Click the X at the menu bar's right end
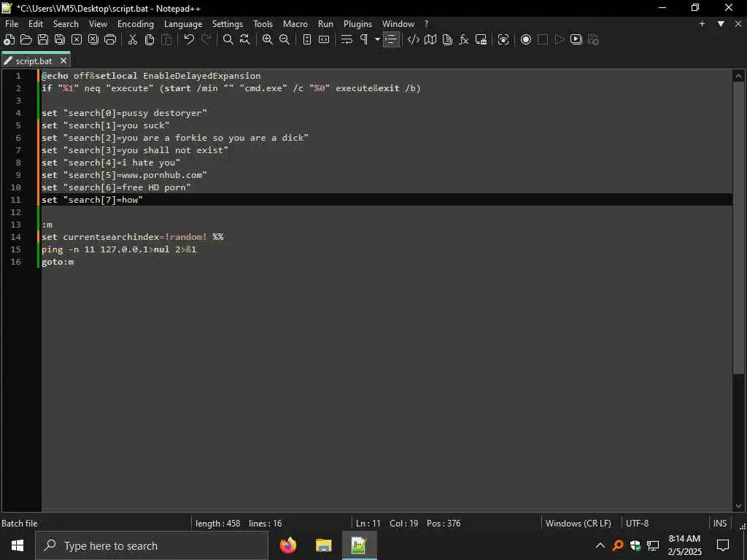747x560 pixels. pos(738,24)
